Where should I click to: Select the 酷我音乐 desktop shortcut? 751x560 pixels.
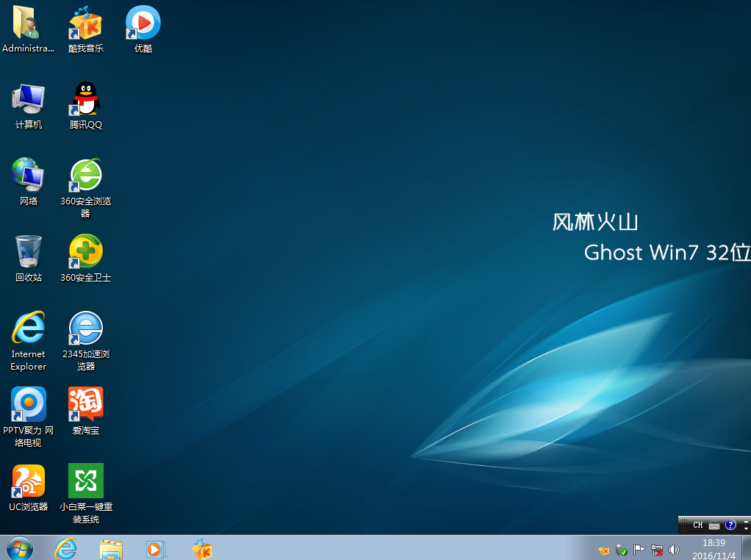click(86, 29)
